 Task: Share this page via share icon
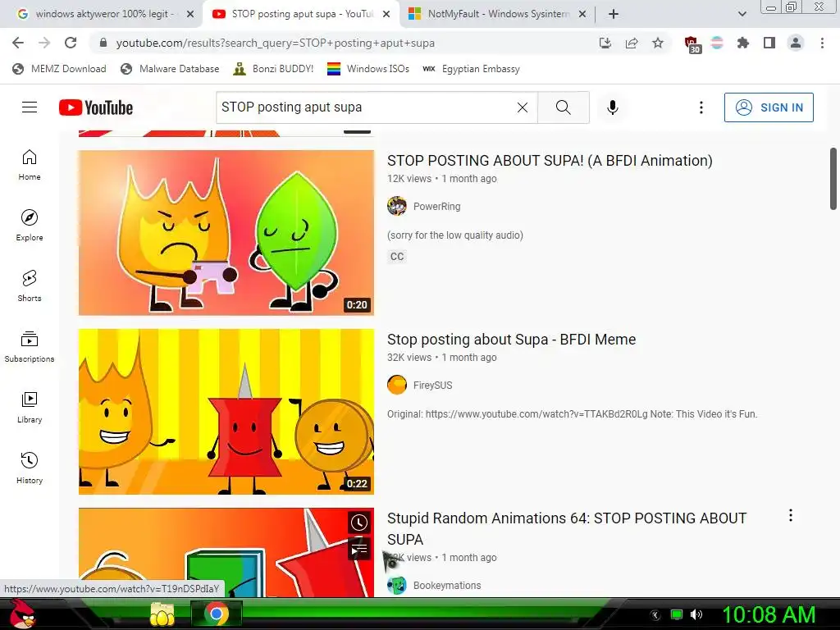(x=632, y=43)
